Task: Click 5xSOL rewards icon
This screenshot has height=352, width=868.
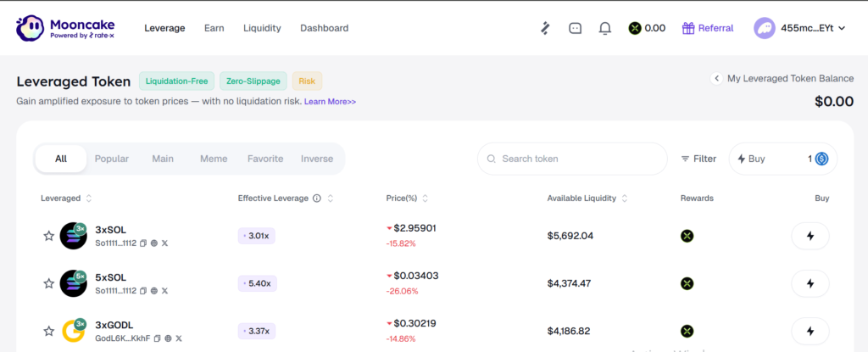Action: pyautogui.click(x=687, y=284)
